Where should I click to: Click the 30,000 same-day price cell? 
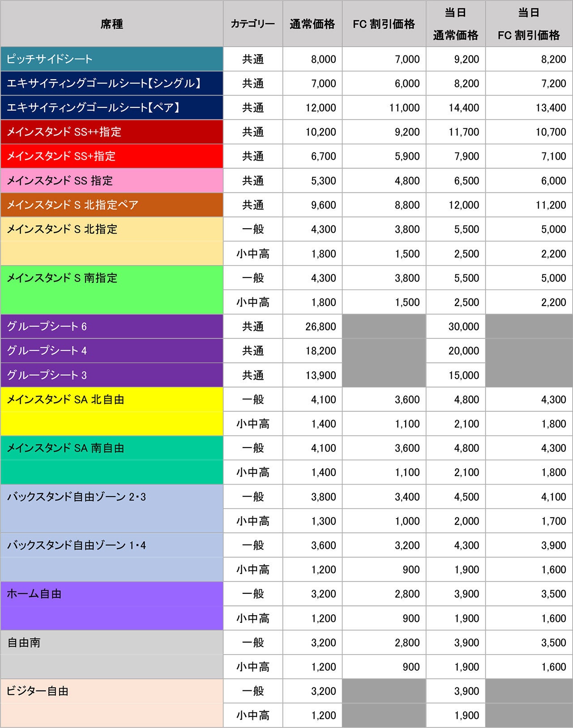click(x=456, y=327)
